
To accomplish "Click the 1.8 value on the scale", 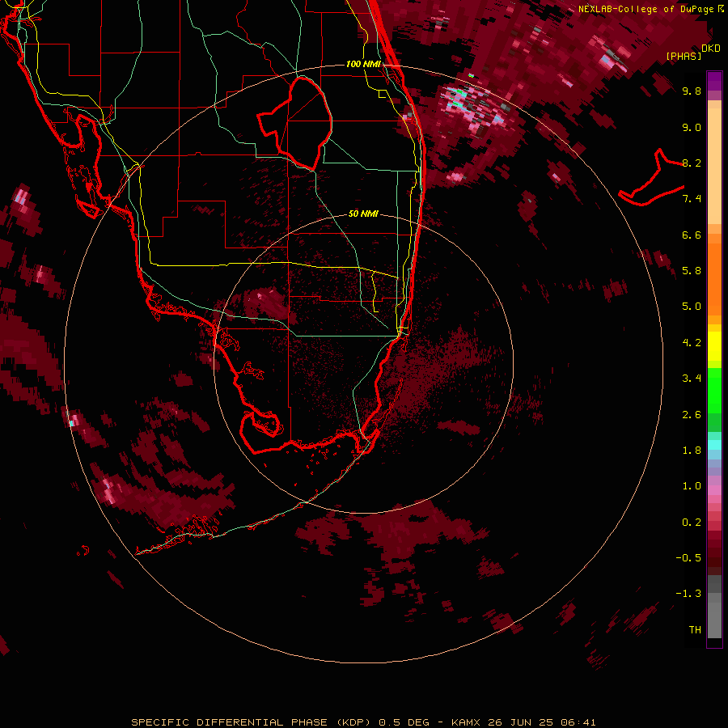I will tap(692, 451).
